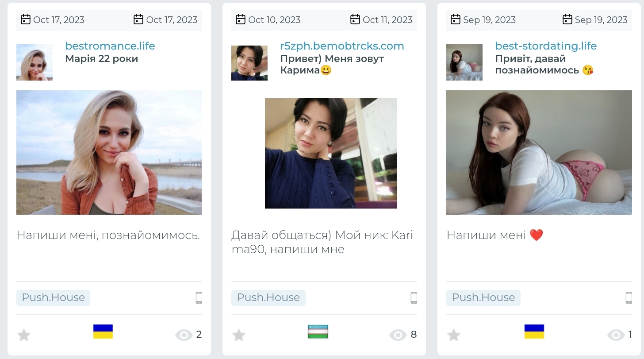Screen dimensions: 644x359
Task: Click the Uzbekistan flag icon
Action: pos(318,332)
